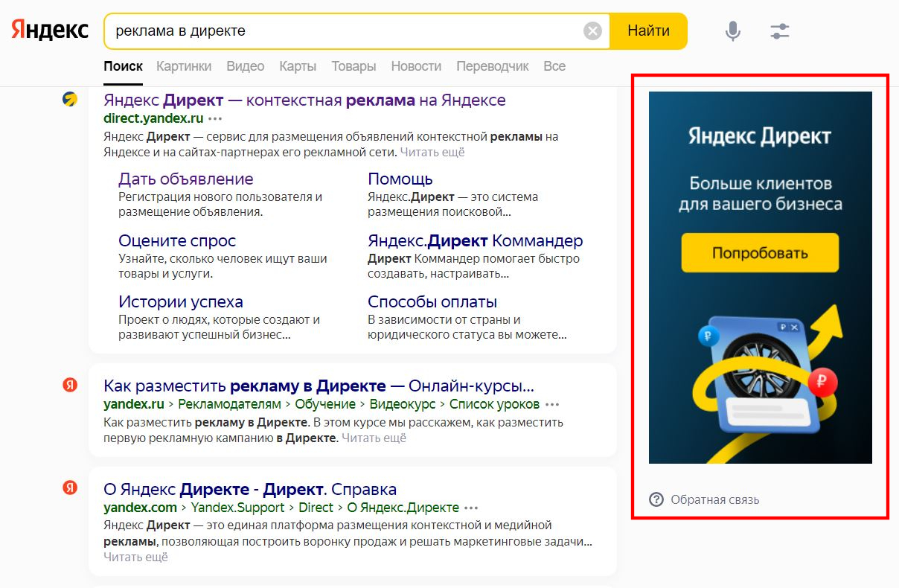Screen dimensions: 899x588
Task: Click the Yandex.Support breadcrumb
Action: 237,508
